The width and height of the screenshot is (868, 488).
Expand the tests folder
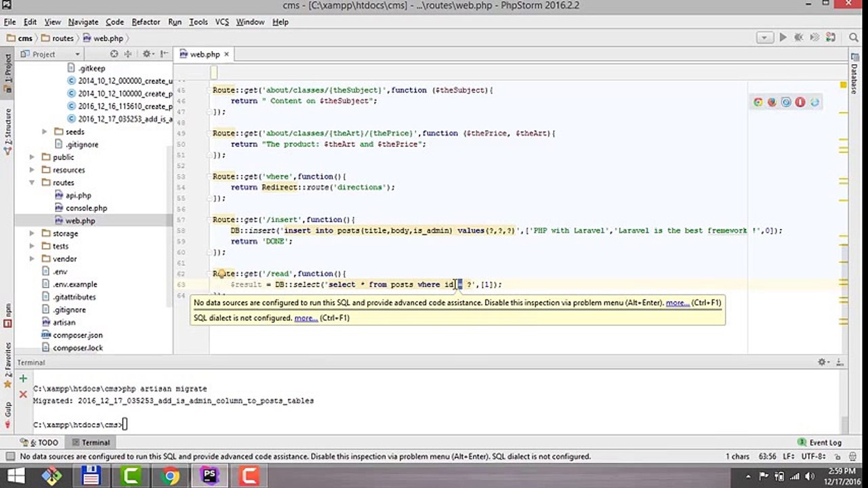[x=32, y=247]
